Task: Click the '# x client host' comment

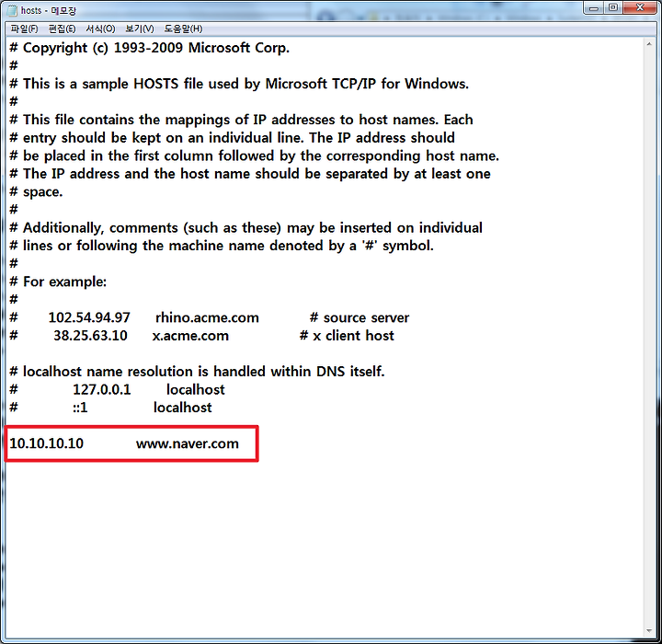Action: [x=347, y=336]
